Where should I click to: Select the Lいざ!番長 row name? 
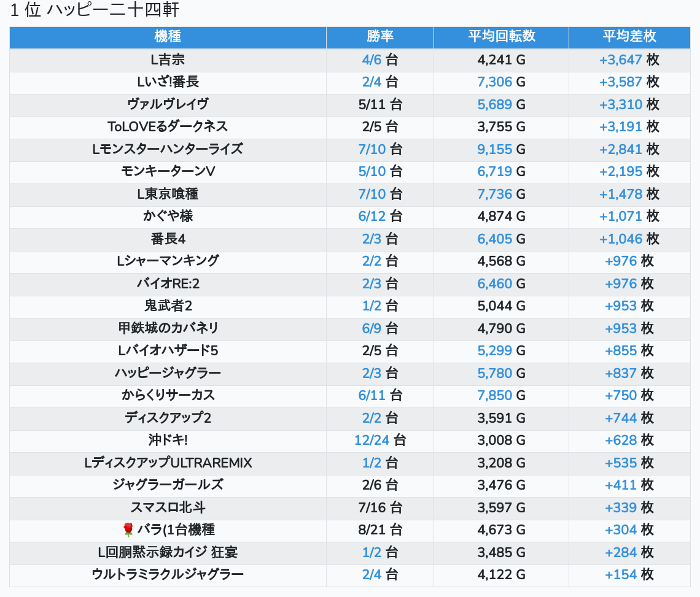tap(168, 82)
